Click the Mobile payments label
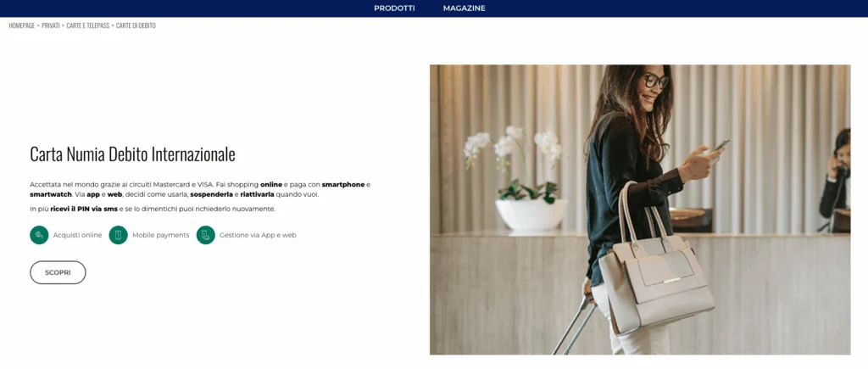This screenshot has width=868, height=369. (x=160, y=235)
